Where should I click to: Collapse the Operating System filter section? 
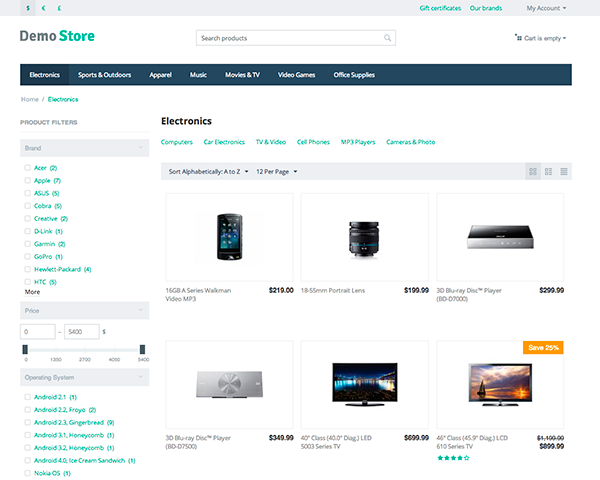coord(85,377)
